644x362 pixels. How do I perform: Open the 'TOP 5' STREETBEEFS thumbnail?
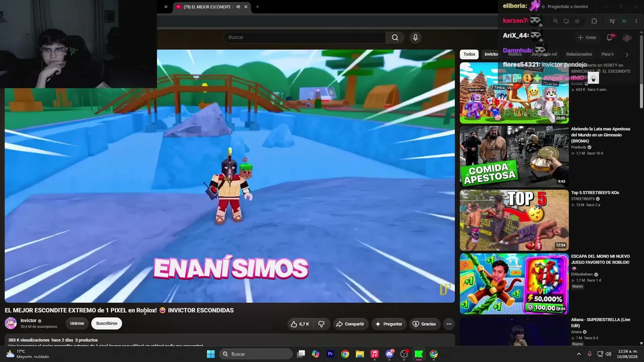[514, 220]
